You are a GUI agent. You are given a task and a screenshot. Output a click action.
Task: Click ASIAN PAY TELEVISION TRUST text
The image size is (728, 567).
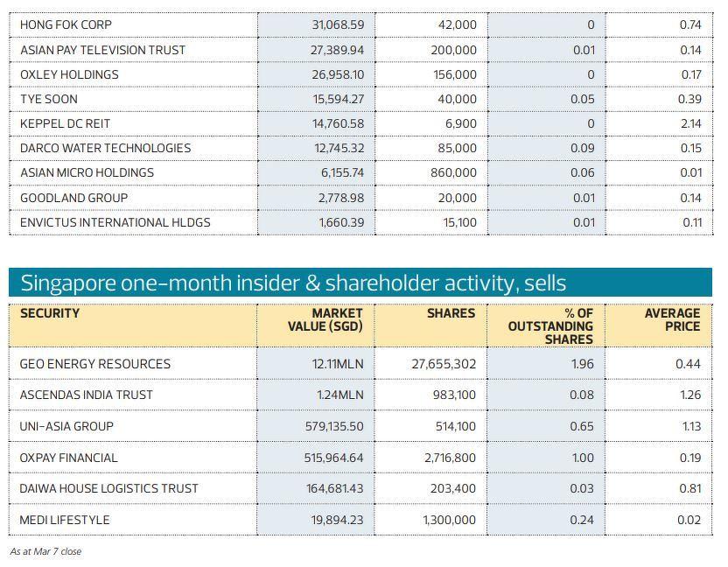pos(102,51)
